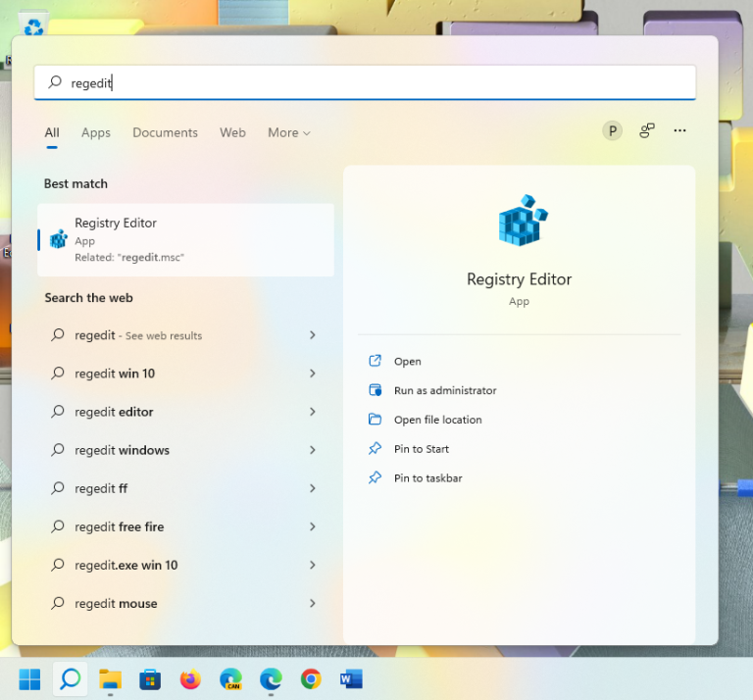Click search icon beside 'regedit ff'
The image size is (753, 700).
(x=58, y=488)
